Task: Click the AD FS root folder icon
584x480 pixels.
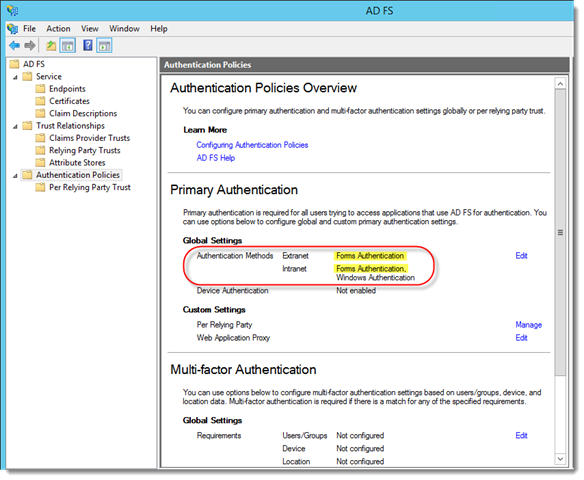Action: pyautogui.click(x=14, y=64)
